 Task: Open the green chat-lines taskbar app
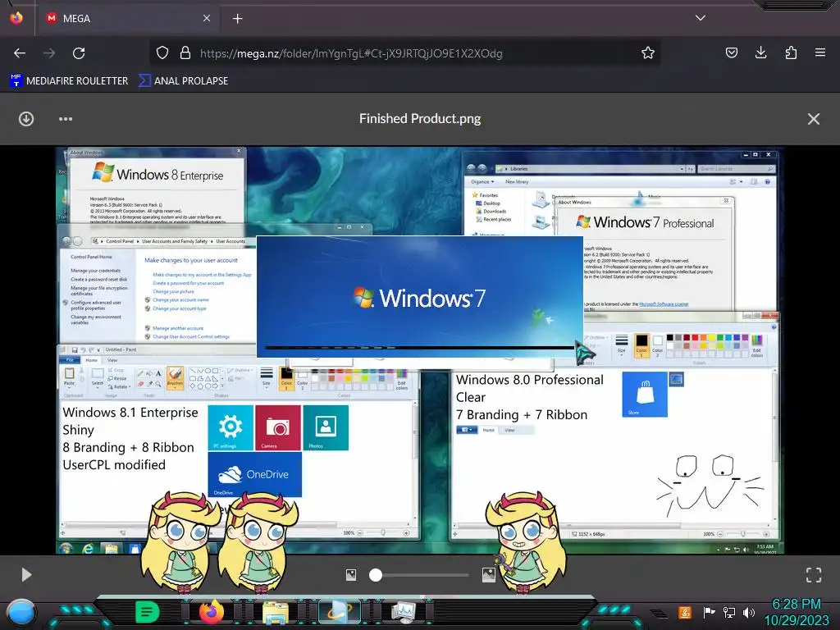[148, 612]
